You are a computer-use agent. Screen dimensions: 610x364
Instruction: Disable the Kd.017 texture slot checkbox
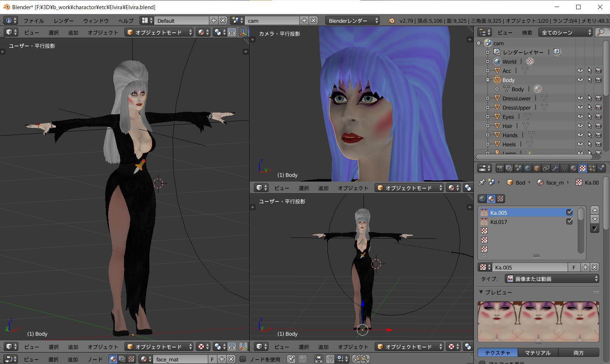[x=569, y=221]
